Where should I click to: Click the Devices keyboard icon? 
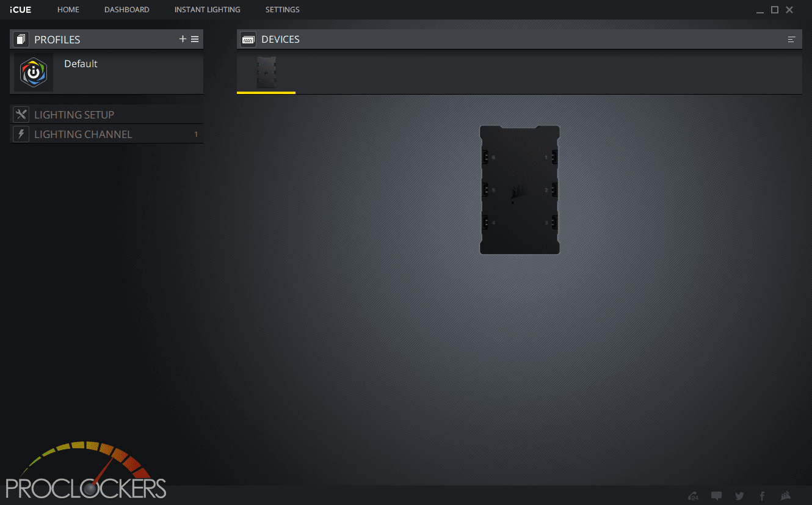pos(248,39)
